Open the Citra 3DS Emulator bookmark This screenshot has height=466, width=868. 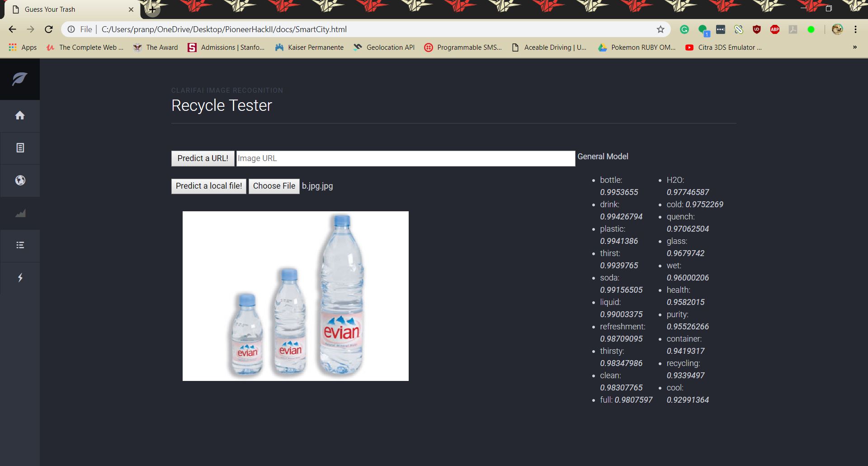pos(723,47)
